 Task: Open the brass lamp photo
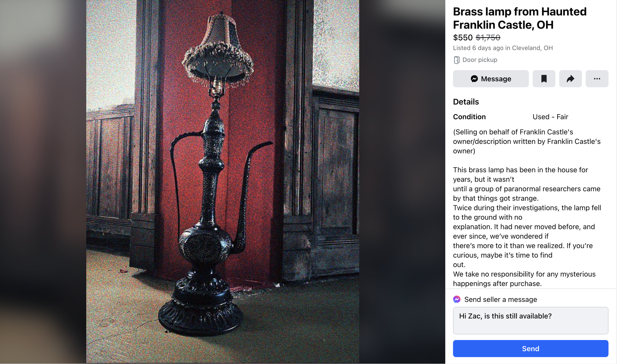click(x=223, y=182)
